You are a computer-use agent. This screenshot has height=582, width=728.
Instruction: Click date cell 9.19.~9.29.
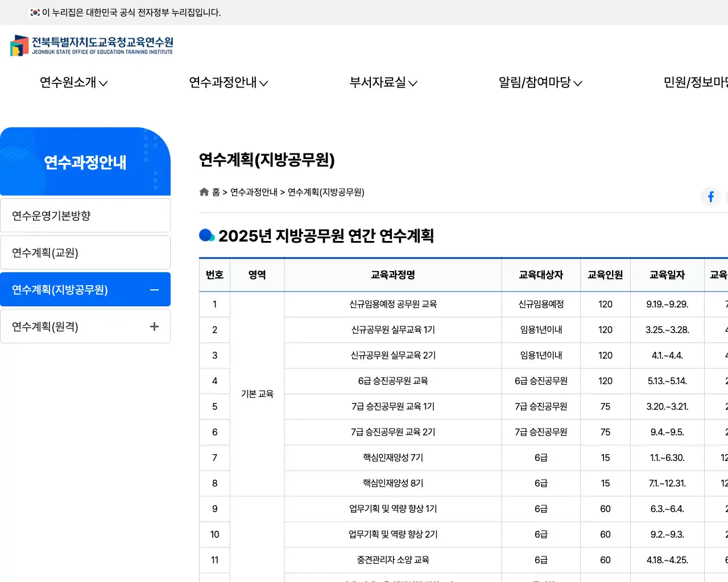pyautogui.click(x=667, y=304)
